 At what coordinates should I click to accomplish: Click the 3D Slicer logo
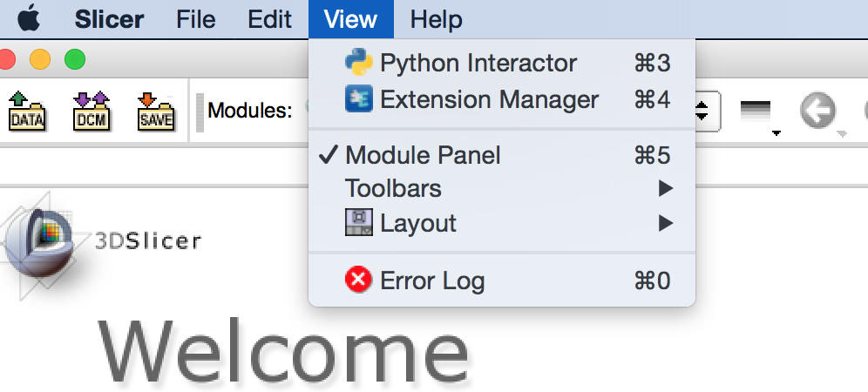pos(44,244)
